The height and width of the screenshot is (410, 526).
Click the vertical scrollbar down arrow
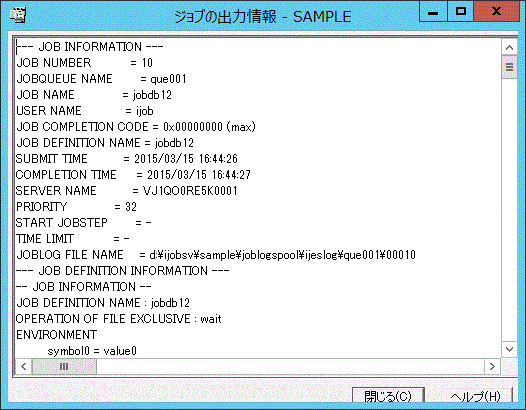(509, 349)
